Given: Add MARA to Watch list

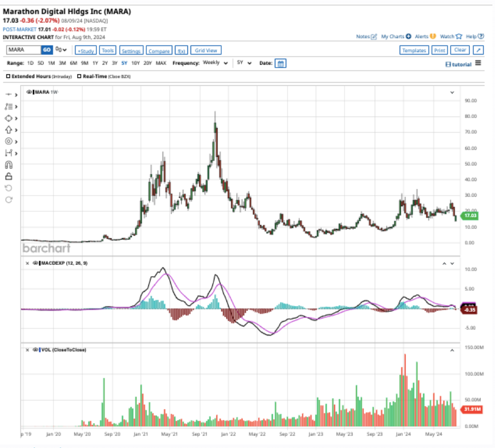Looking at the screenshot, I should point(451,36).
